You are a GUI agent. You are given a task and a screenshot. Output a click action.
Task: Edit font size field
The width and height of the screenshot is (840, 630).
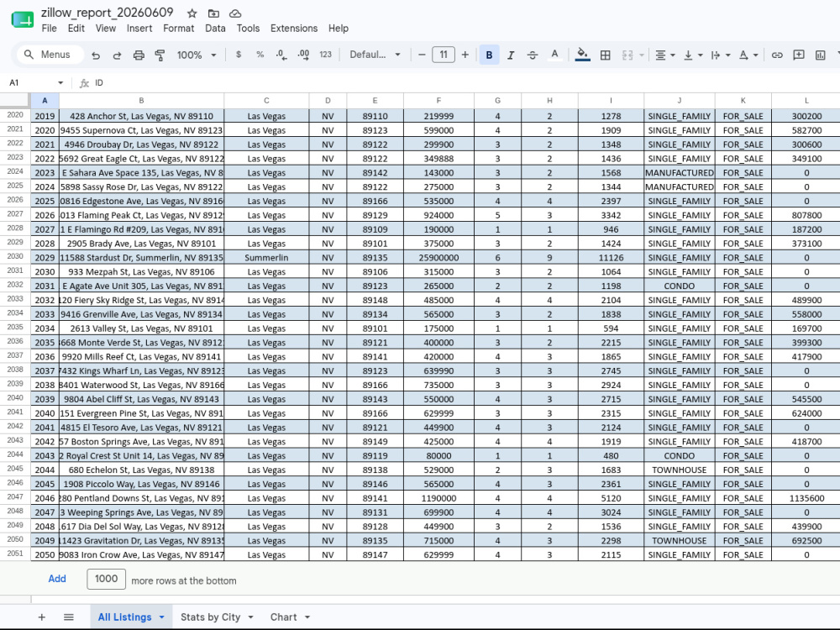[x=444, y=55]
